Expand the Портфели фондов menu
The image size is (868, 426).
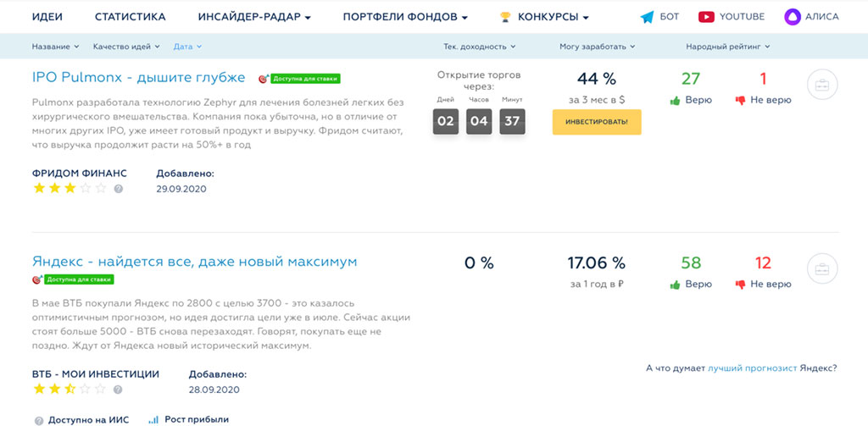(405, 17)
